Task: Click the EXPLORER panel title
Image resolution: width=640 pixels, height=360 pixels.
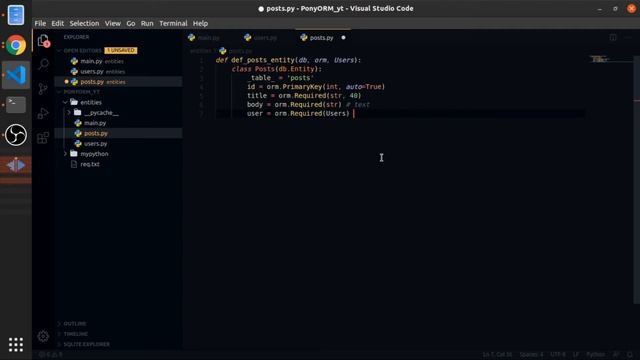Action: 76,37
